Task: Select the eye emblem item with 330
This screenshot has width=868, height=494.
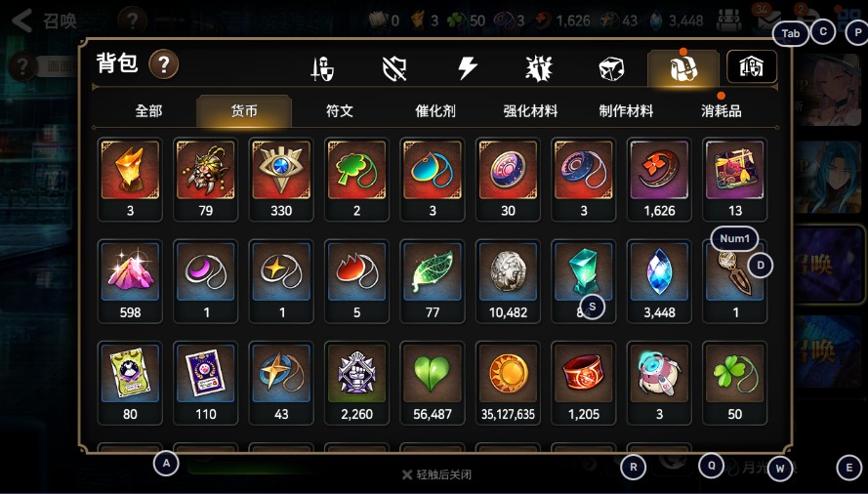Action: click(x=281, y=179)
